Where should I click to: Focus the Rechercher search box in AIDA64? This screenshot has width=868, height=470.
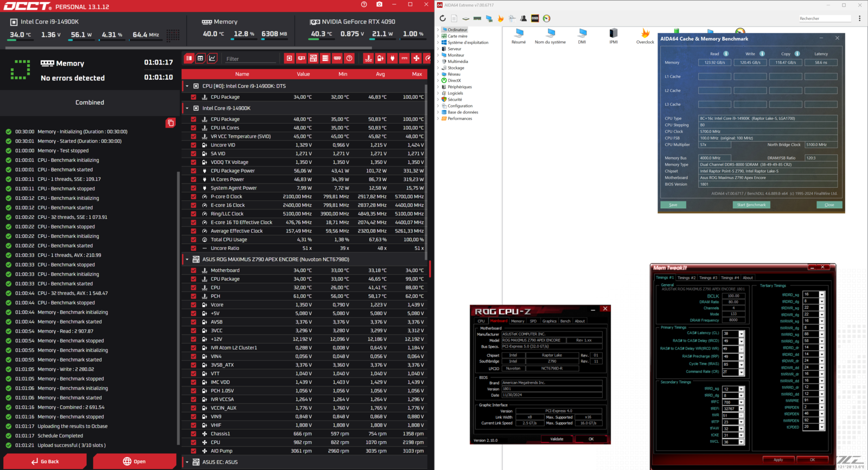coord(825,18)
